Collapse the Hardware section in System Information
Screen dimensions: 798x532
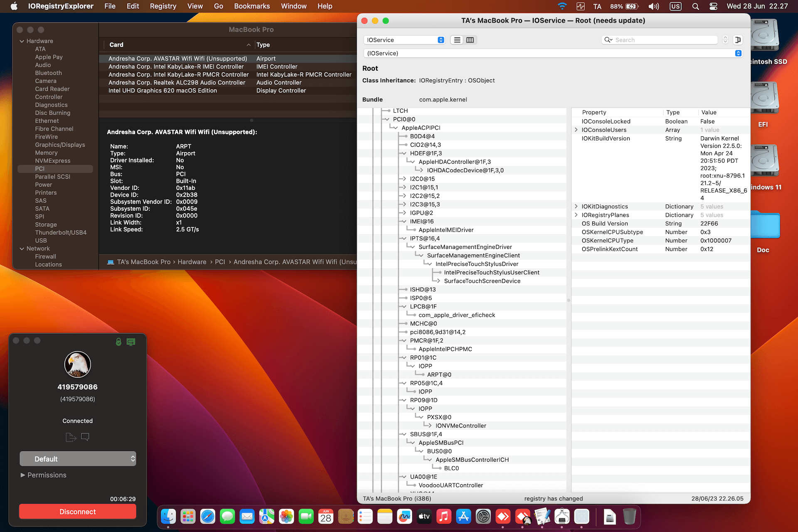click(x=22, y=41)
